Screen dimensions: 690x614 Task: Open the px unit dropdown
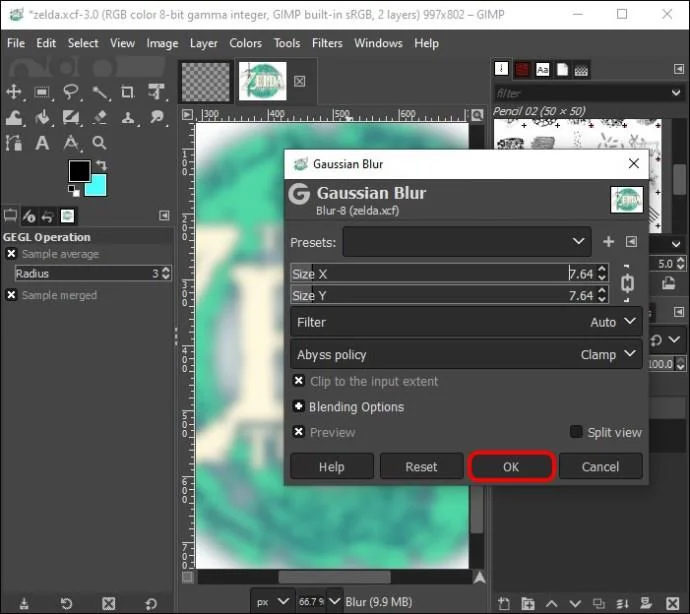point(273,602)
